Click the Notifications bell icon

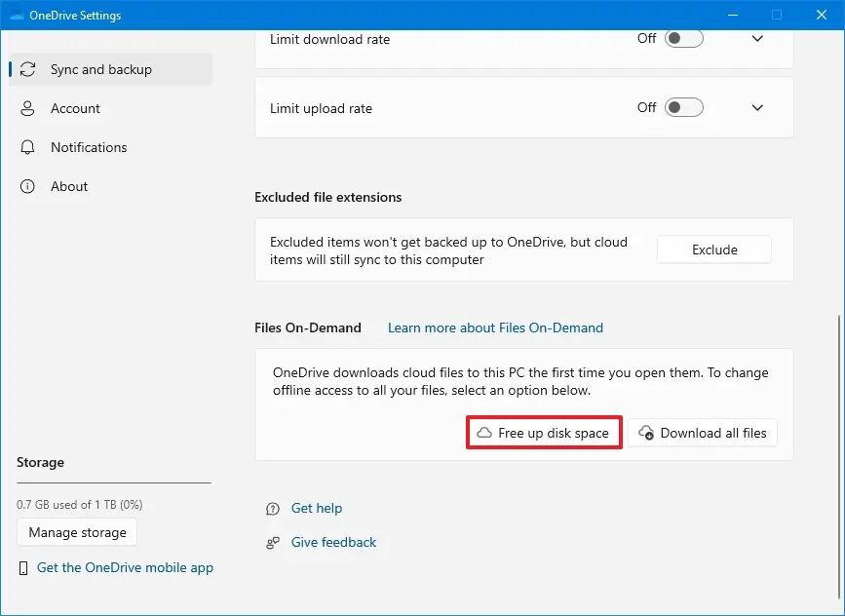(x=27, y=147)
